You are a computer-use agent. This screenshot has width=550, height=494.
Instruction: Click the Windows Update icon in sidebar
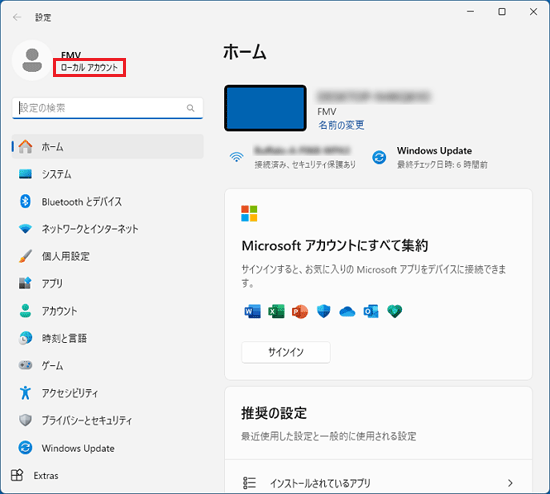[x=25, y=448]
